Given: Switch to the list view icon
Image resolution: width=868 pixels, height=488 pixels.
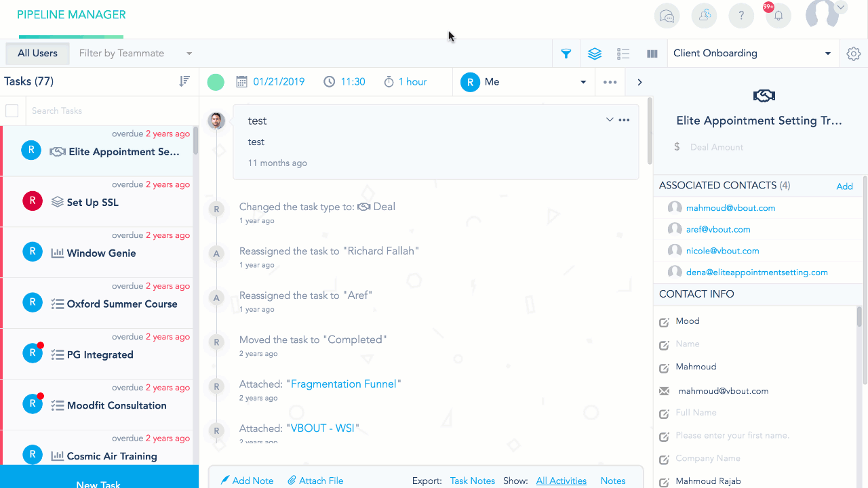Looking at the screenshot, I should [623, 54].
